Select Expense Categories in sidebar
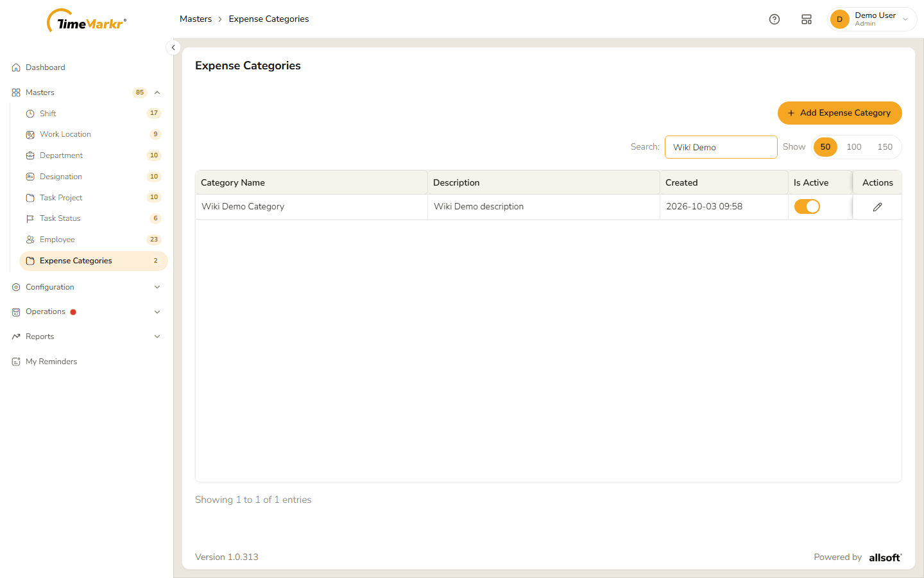Image resolution: width=924 pixels, height=578 pixels. point(94,261)
